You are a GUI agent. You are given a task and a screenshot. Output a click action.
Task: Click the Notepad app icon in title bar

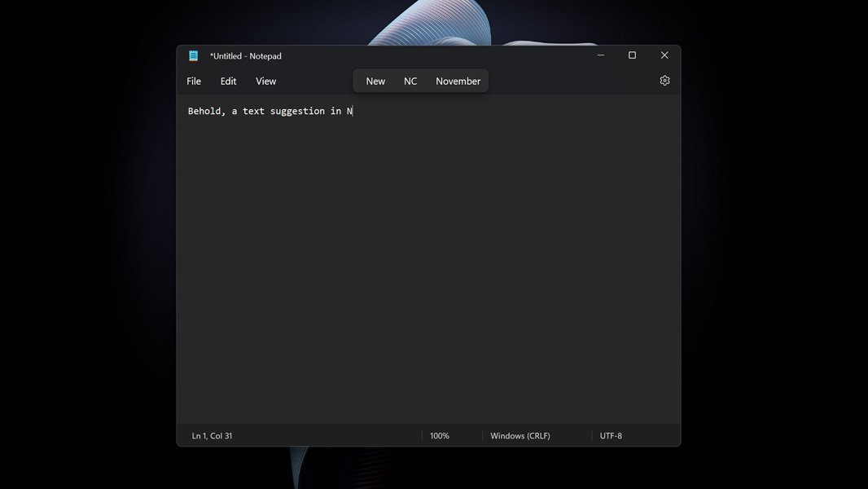pos(194,56)
